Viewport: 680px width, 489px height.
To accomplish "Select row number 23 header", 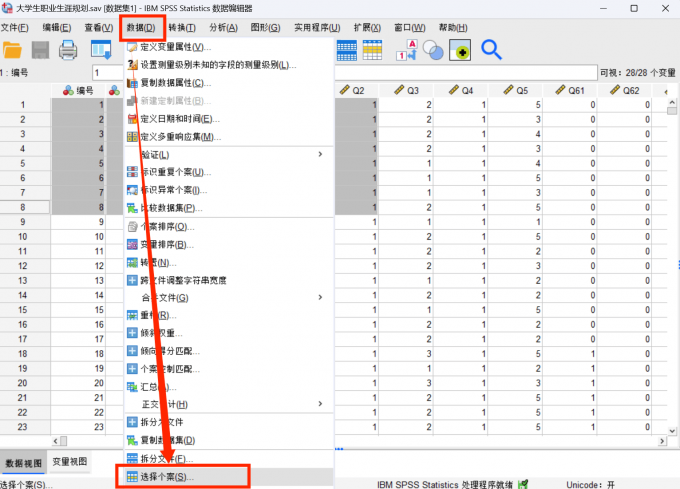I will point(23,427).
